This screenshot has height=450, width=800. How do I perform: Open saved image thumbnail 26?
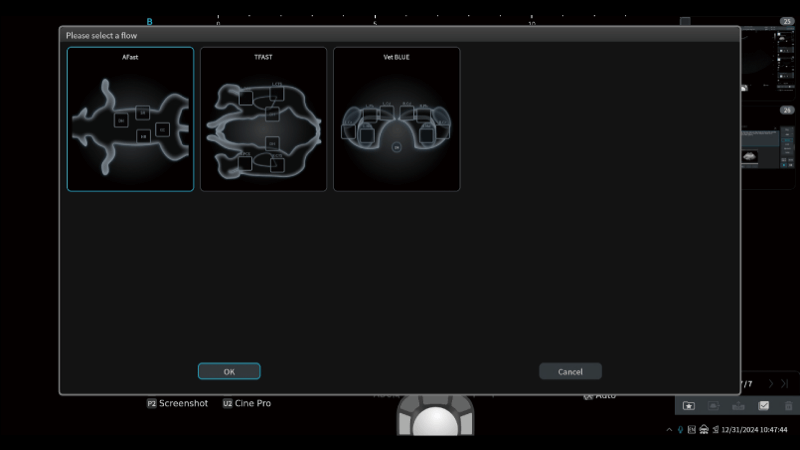coord(770,145)
